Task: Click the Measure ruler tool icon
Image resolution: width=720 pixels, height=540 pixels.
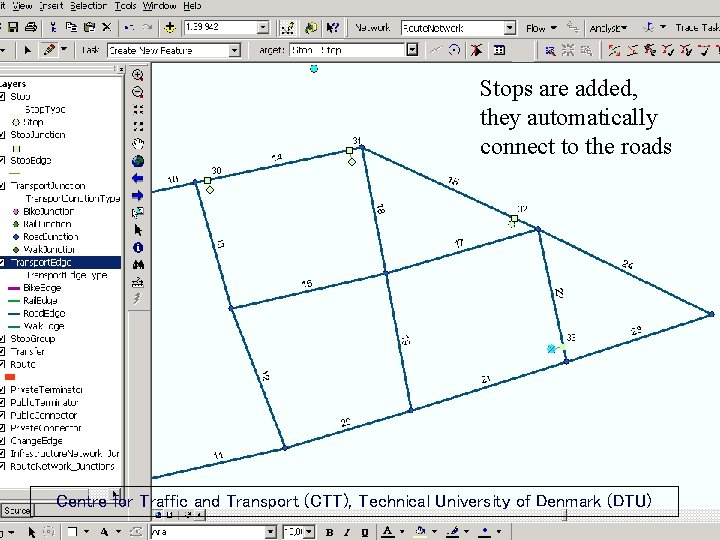Action: tap(138, 282)
